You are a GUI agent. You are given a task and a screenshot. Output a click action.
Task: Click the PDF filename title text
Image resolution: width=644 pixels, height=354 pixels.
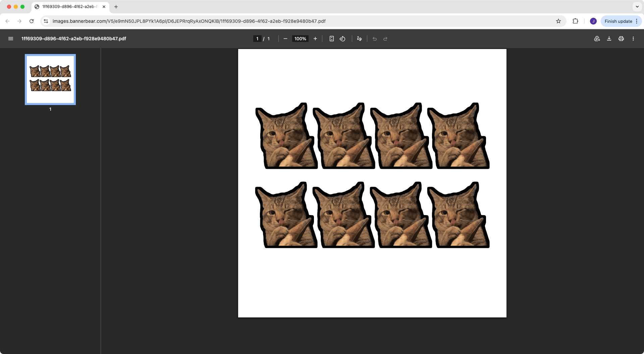pyautogui.click(x=74, y=39)
